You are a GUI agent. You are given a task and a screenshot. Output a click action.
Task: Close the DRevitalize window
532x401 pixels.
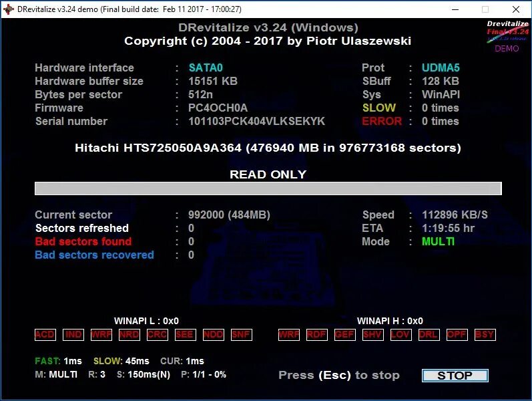(x=516, y=9)
